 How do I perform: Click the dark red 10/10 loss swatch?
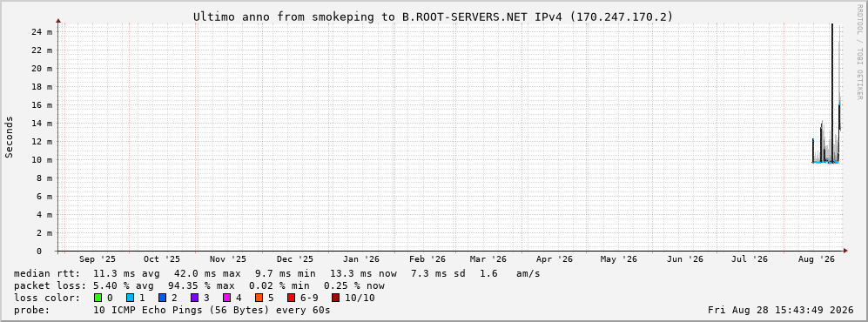(335, 298)
